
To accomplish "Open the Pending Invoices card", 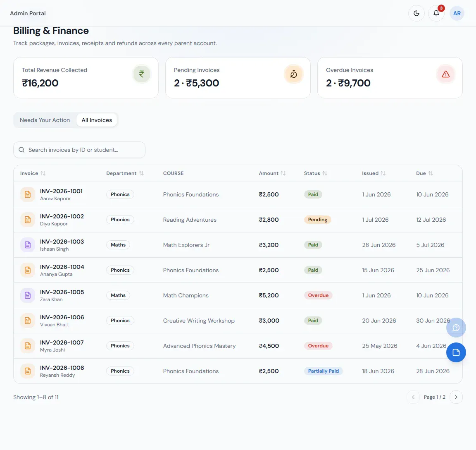I will point(238,78).
